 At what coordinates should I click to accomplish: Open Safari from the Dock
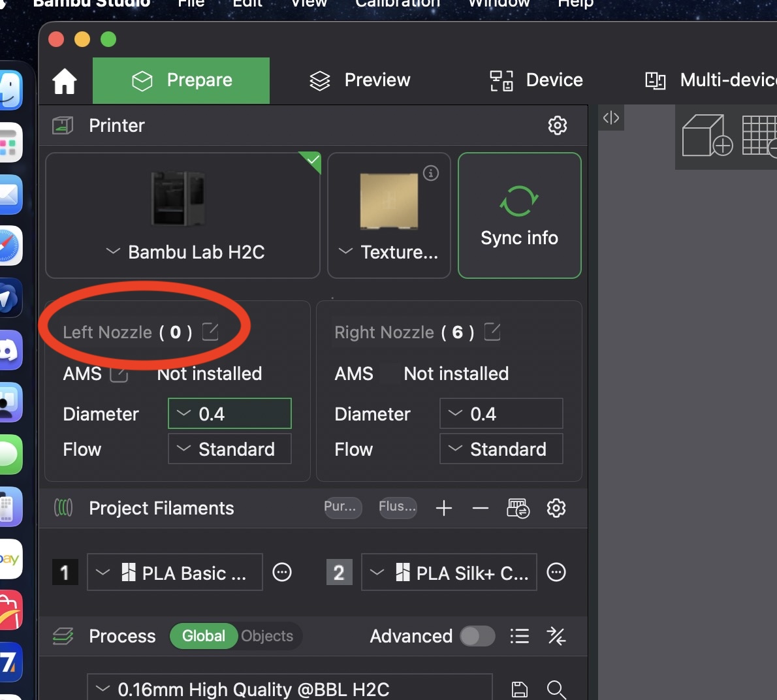[10, 246]
